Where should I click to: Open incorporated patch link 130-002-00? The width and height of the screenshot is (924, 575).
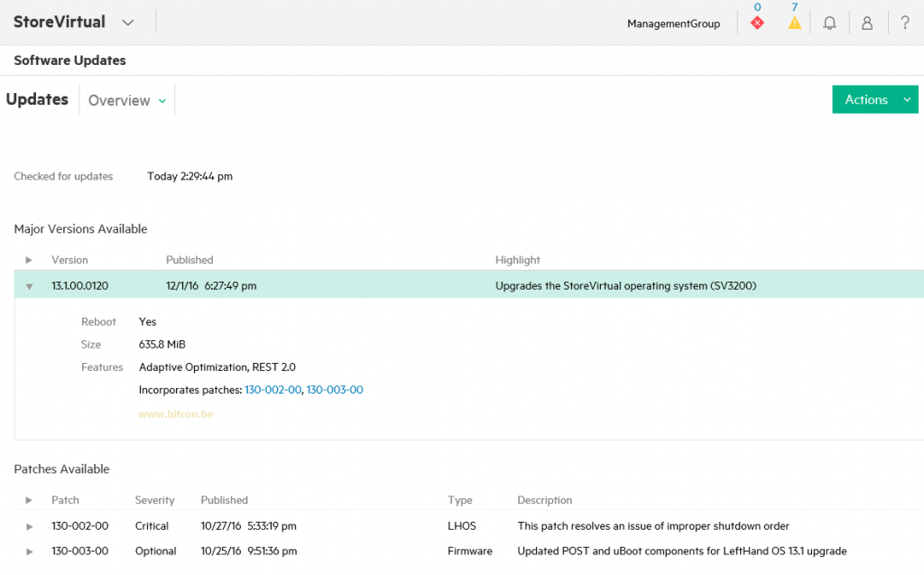click(273, 390)
